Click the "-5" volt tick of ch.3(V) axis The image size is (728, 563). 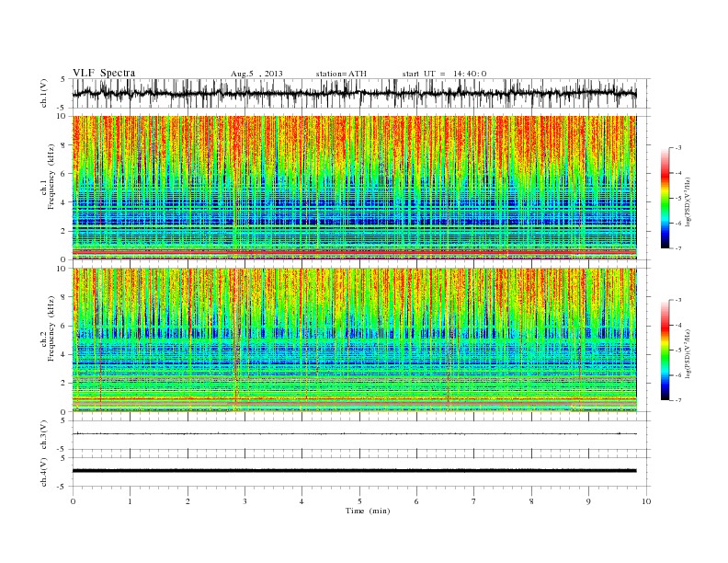coord(62,450)
